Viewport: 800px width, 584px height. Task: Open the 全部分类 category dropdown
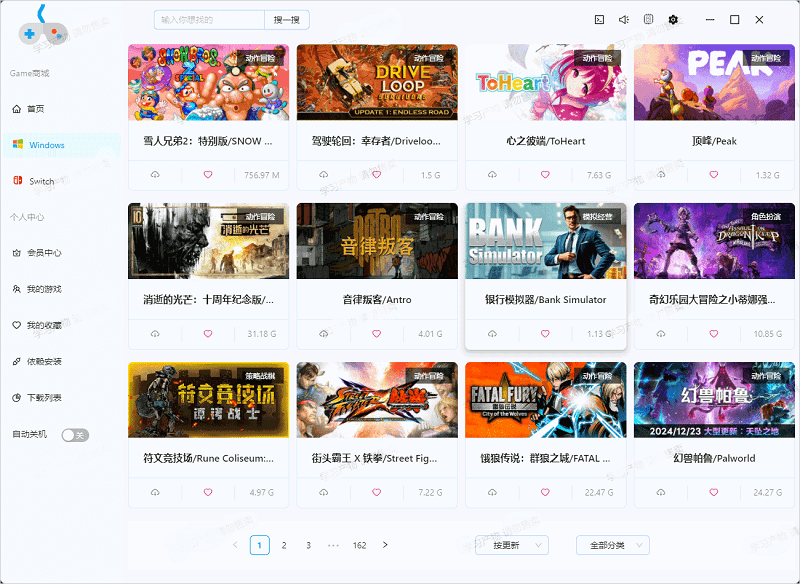tap(613, 545)
